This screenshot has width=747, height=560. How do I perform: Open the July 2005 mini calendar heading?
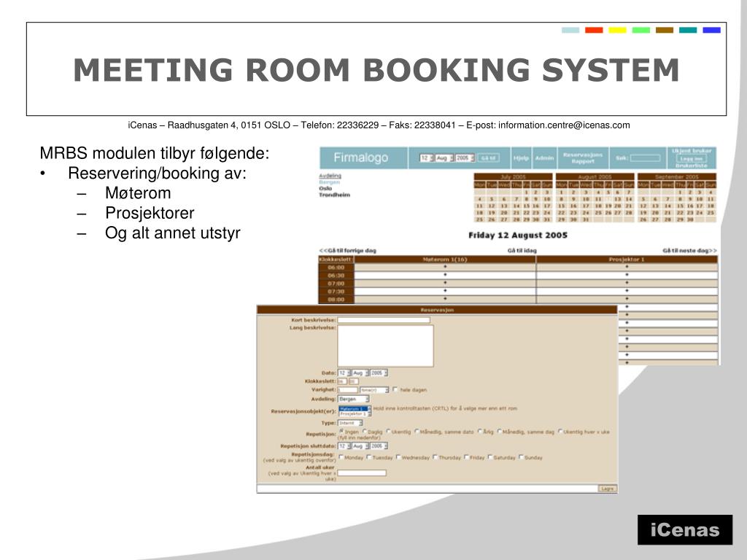[x=513, y=176]
